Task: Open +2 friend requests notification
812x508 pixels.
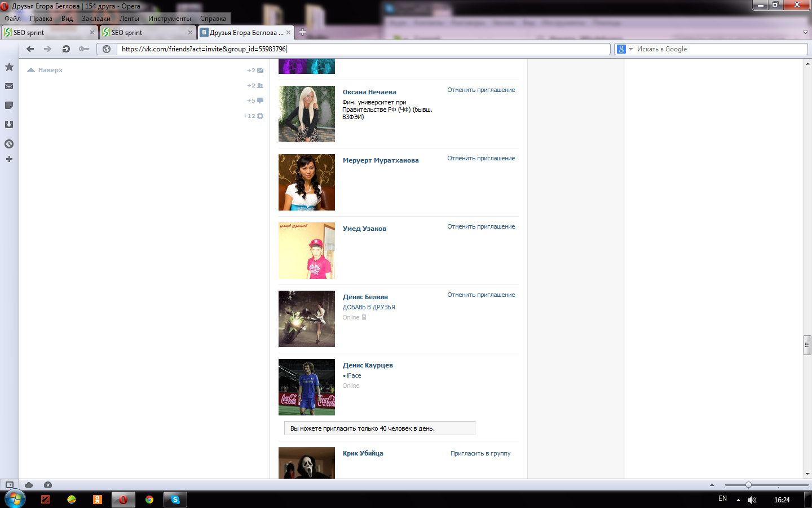Action: 255,86
